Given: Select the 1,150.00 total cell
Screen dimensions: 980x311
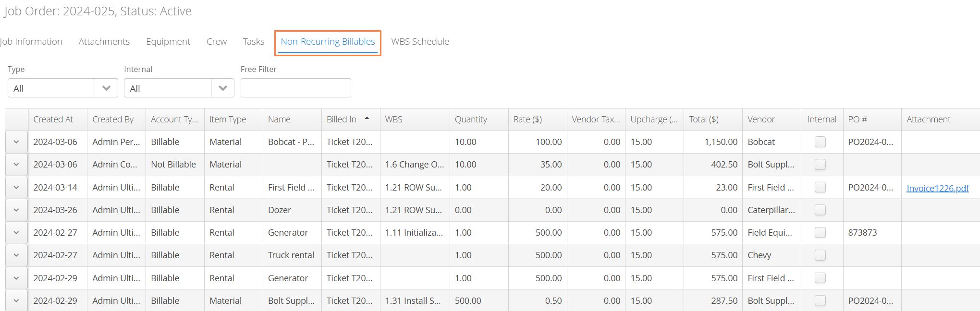Looking at the screenshot, I should point(713,142).
